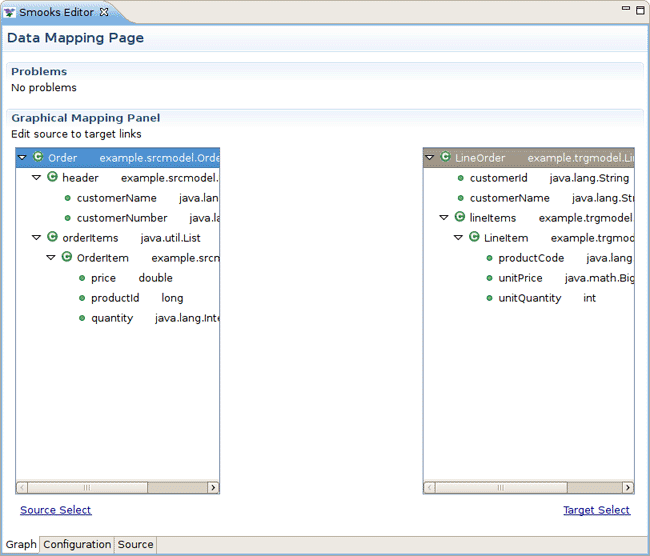Collapse the Order root node

click(x=22, y=158)
